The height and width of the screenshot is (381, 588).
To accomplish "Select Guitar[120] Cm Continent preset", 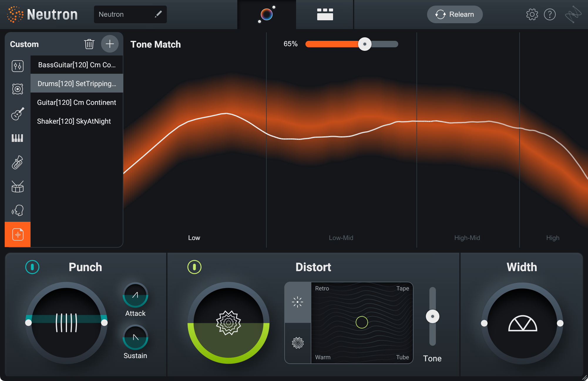I will [77, 103].
